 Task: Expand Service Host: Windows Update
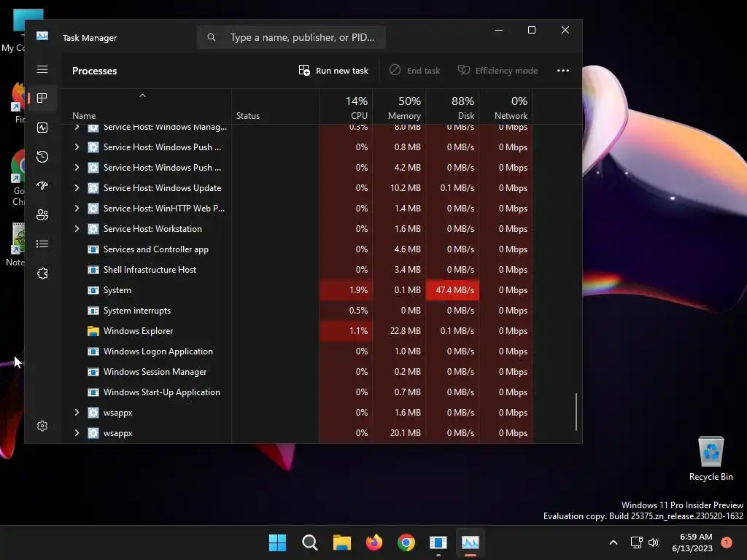tap(77, 188)
